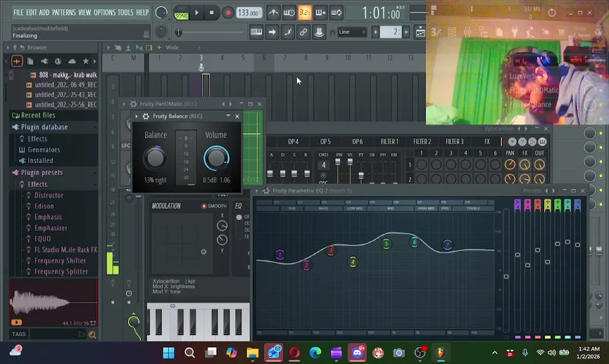This screenshot has width=609, height=364.
Task: Select the browser audio waveform tab icon
Action: point(16,61)
